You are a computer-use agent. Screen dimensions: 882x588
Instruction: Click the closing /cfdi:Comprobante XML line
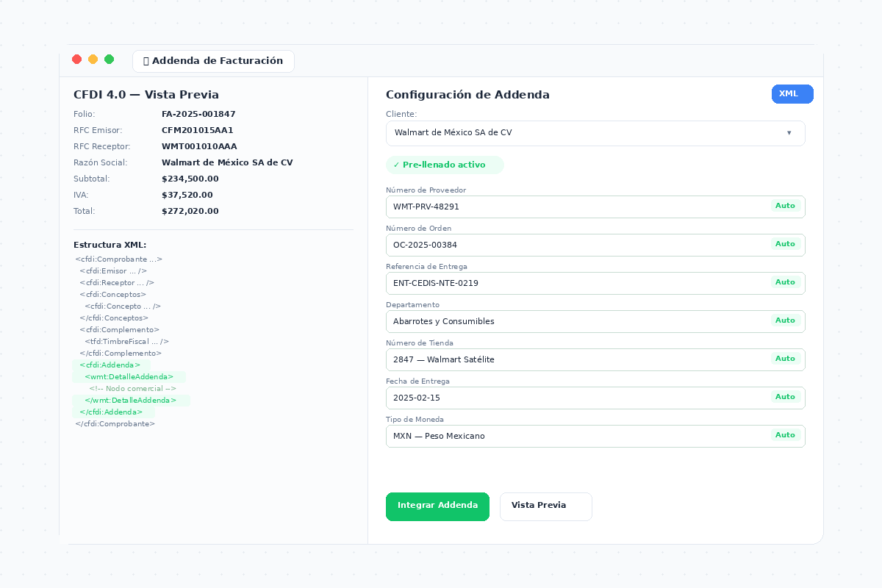(x=115, y=424)
